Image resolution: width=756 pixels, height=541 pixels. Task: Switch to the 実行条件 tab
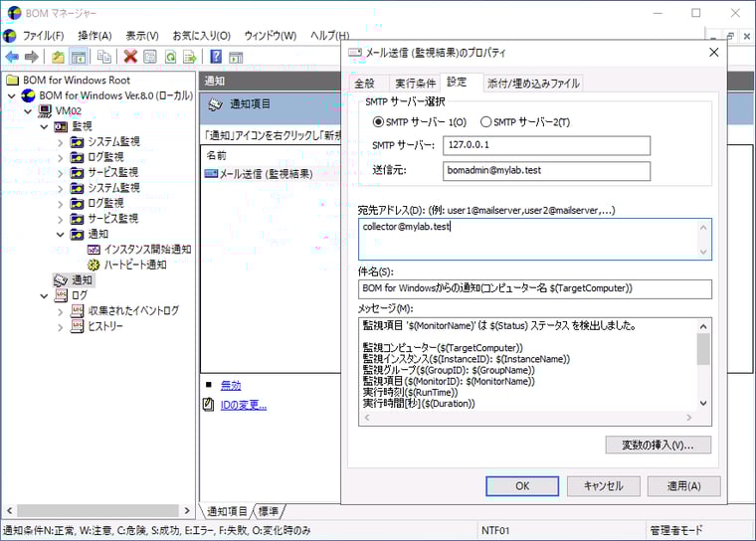(415, 84)
